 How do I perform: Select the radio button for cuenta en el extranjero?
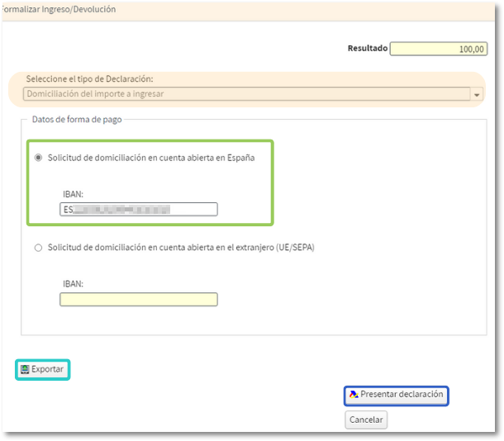38,247
